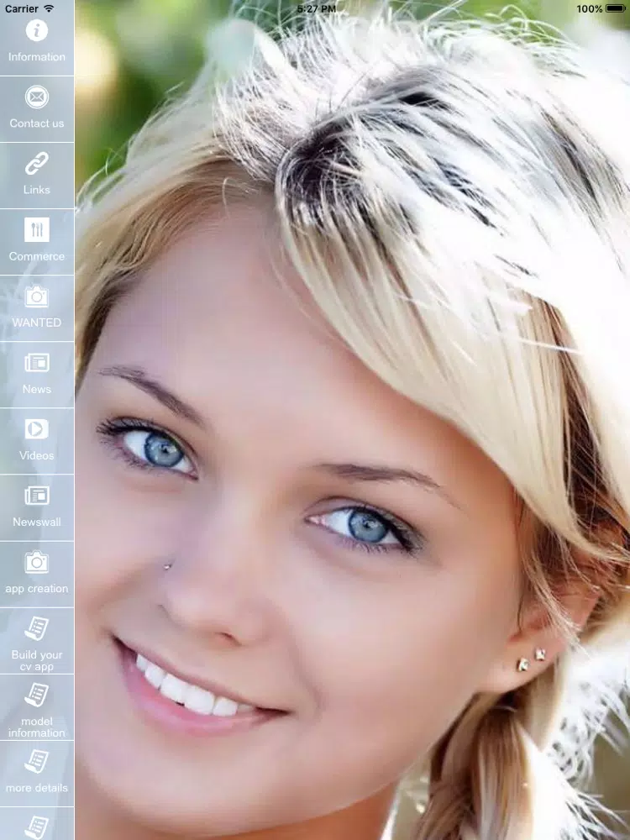The height and width of the screenshot is (840, 630).
Task: Tap the 5:27 PM clock
Action: 317,8
